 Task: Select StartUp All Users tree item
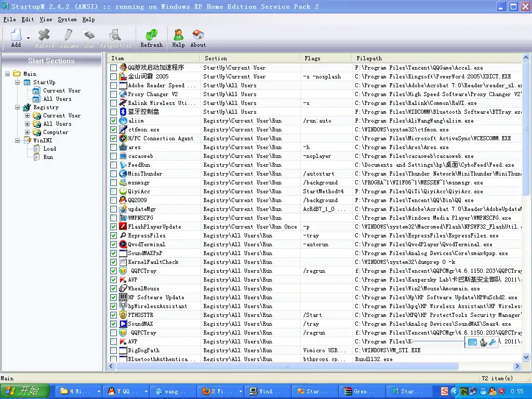[57, 99]
